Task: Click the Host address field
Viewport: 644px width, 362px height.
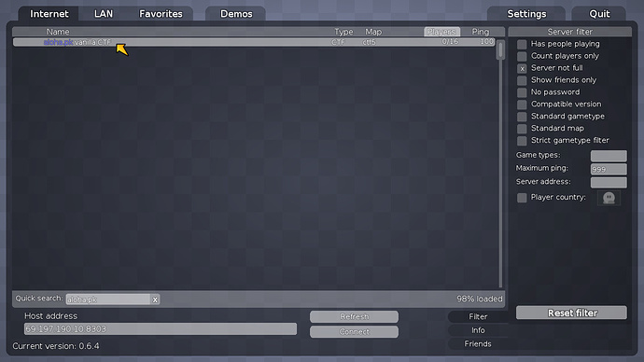Action: 161,328
